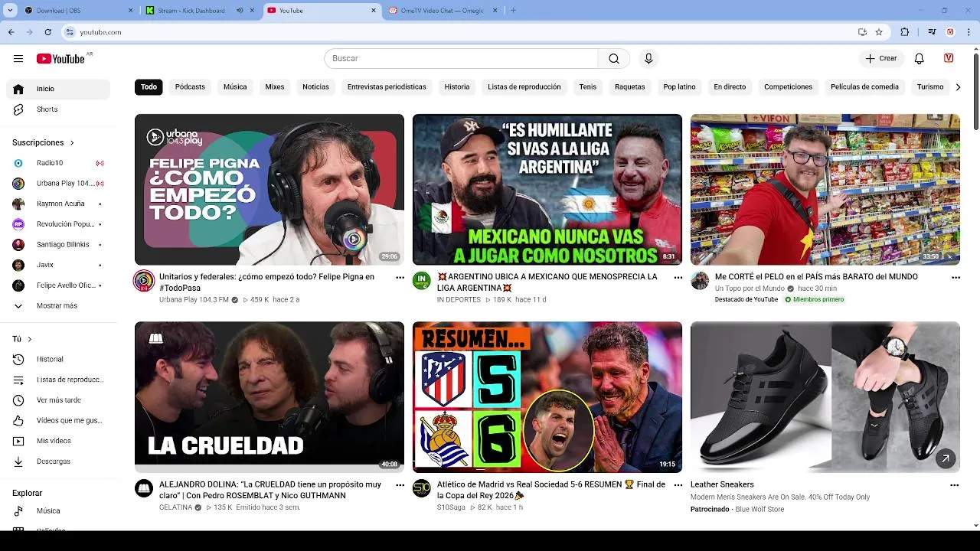Viewport: 980px width, 551px height.
Task: Select the Todo filter chip
Action: [x=149, y=87]
